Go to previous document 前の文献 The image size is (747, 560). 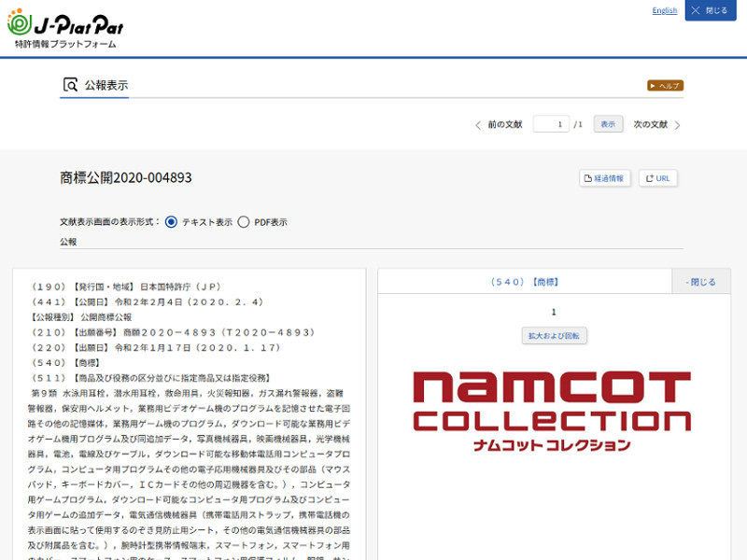[x=504, y=124]
